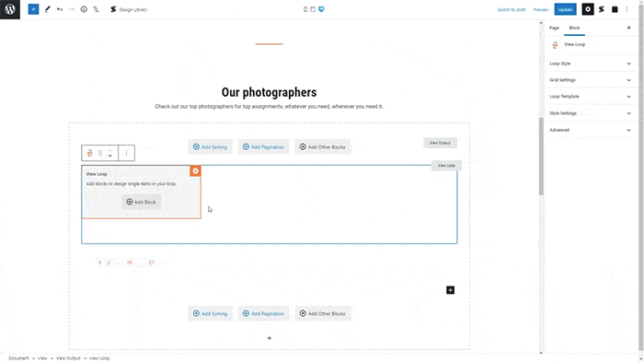Viewport: 644px width, 362px height.
Task: Select View Loop in the breadcrumb
Action: point(99,358)
